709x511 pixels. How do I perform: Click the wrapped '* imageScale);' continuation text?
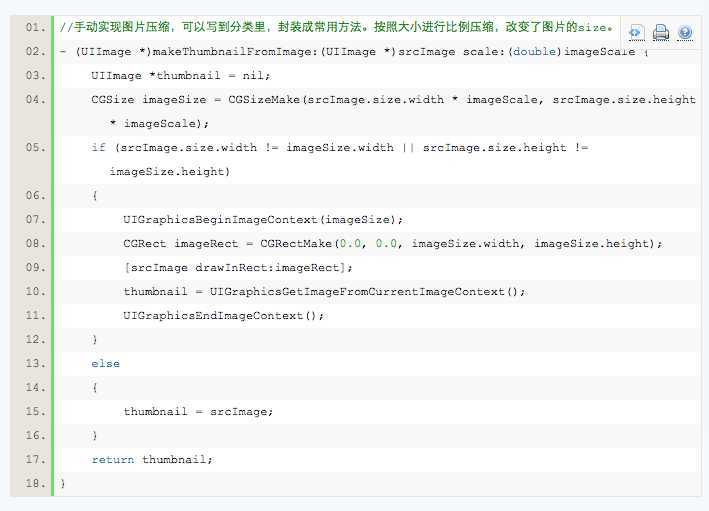click(159, 123)
